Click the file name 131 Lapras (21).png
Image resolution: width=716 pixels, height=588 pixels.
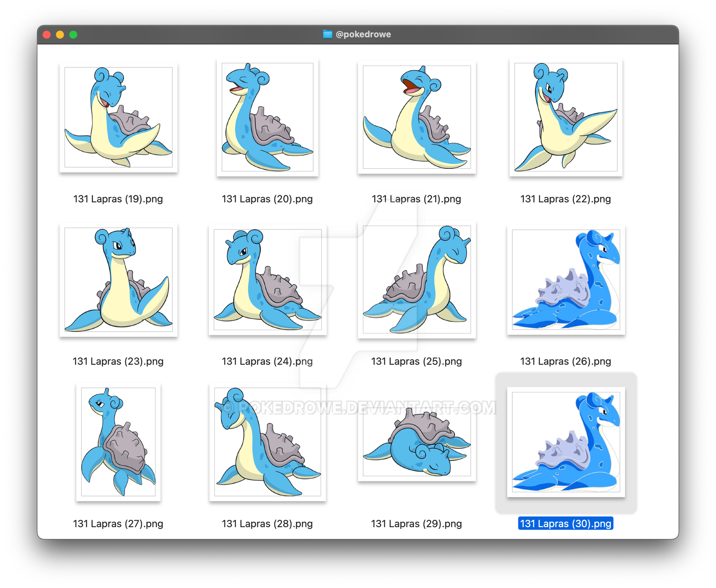(417, 199)
